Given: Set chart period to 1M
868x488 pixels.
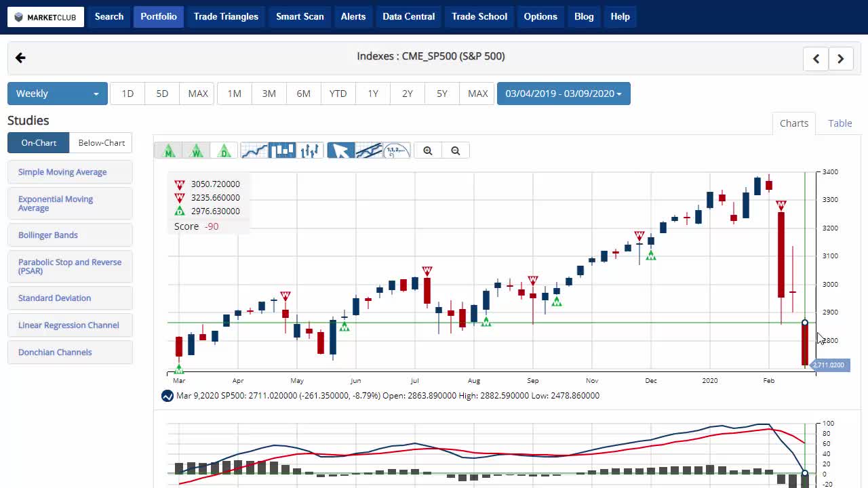Looking at the screenshot, I should [235, 94].
